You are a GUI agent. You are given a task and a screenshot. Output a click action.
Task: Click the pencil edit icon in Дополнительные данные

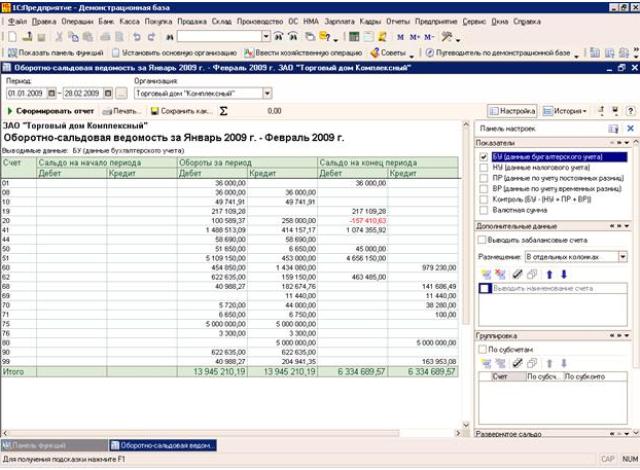pos(517,275)
